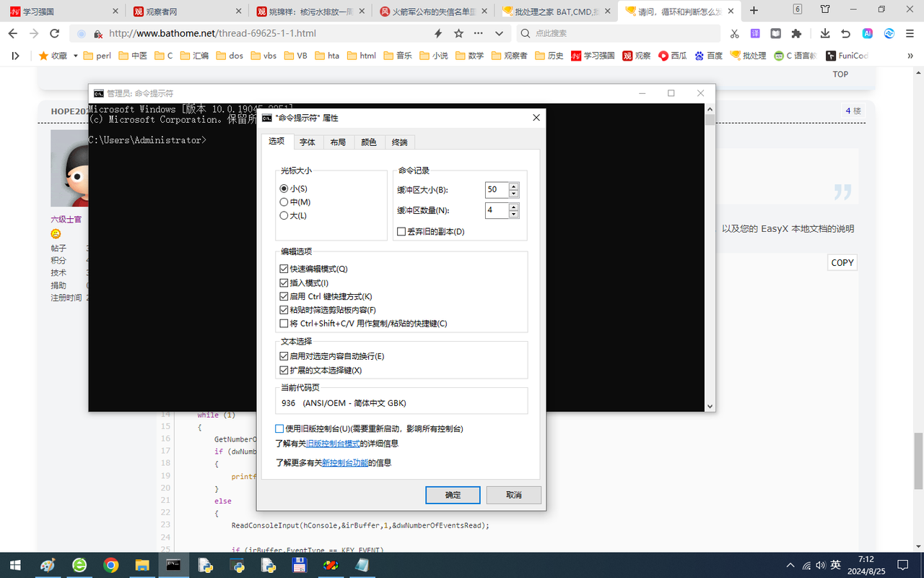Increase 缓冲区数量 with the up stepper

click(x=513, y=207)
